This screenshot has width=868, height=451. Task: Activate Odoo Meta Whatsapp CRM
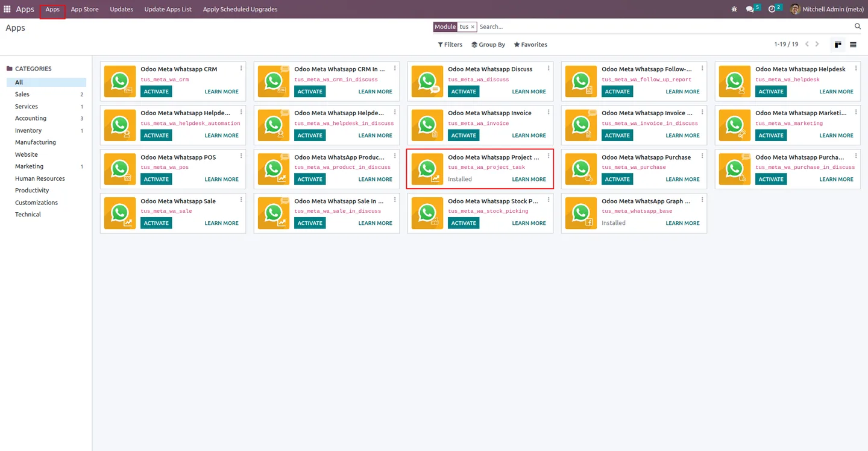tap(156, 92)
